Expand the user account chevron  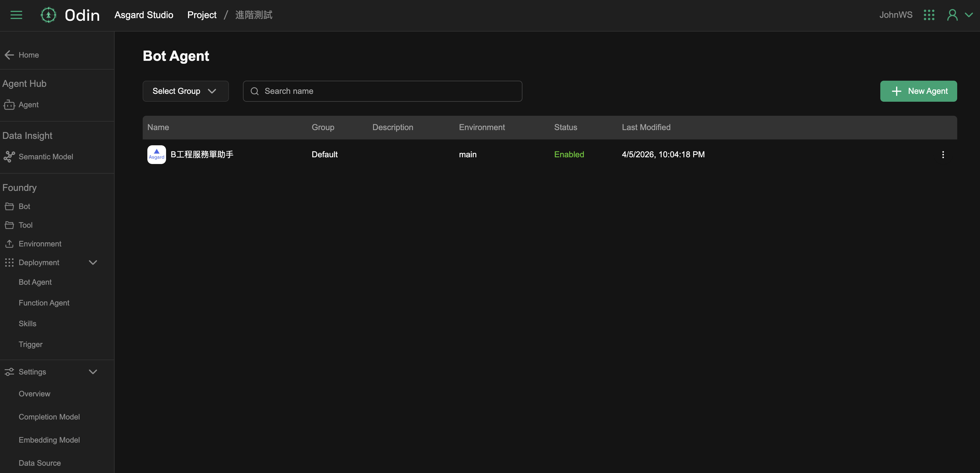tap(969, 15)
